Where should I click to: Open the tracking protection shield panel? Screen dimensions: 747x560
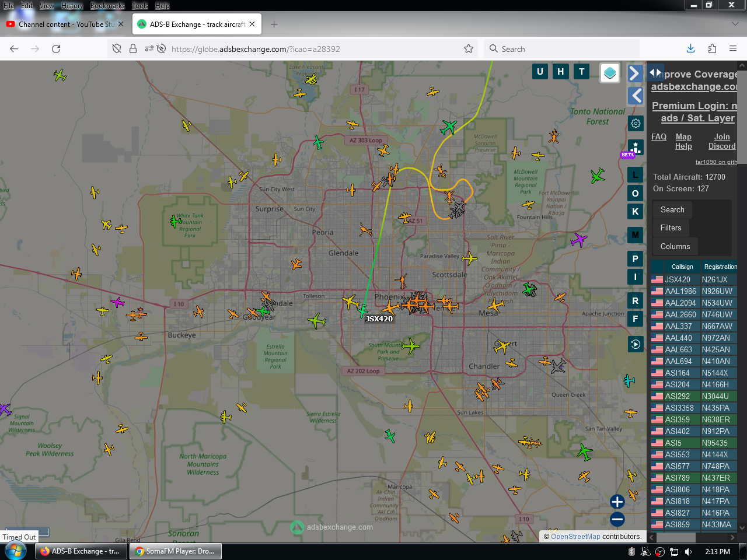tap(117, 49)
